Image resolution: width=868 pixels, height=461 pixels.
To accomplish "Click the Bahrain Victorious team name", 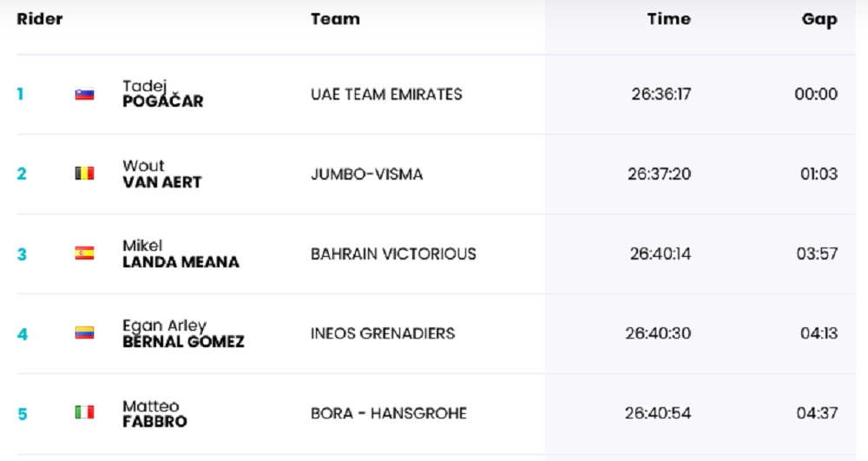I will pyautogui.click(x=393, y=254).
